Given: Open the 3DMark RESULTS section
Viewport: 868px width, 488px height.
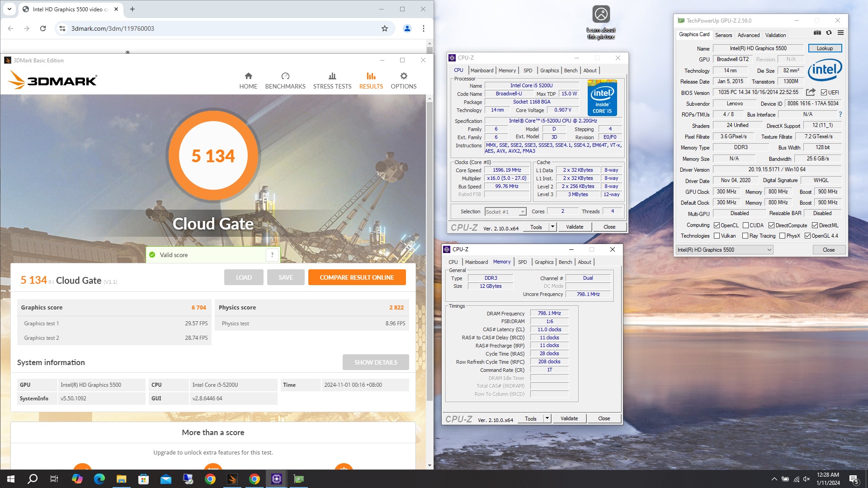Looking at the screenshot, I should [371, 81].
